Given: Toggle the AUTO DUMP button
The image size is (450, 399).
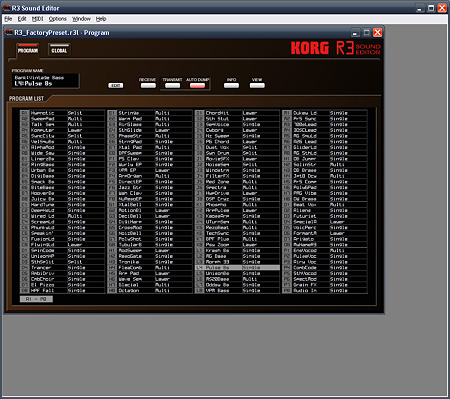Looking at the screenshot, I should (197, 86).
